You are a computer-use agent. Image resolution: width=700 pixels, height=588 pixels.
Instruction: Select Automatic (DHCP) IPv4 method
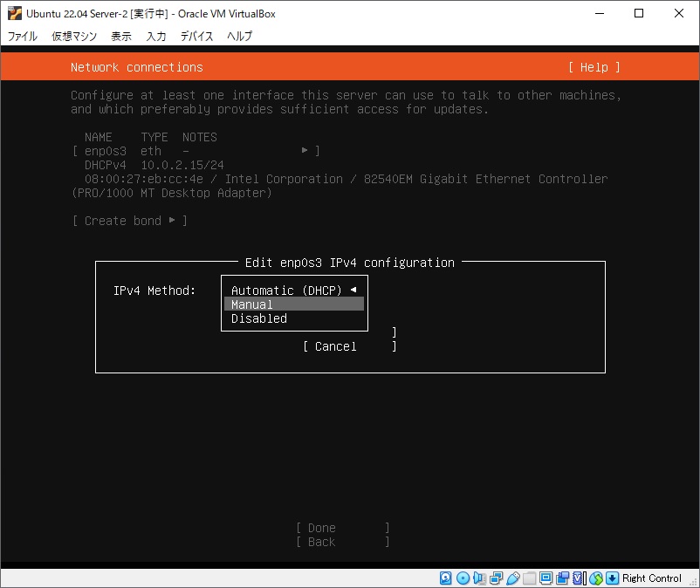point(294,291)
